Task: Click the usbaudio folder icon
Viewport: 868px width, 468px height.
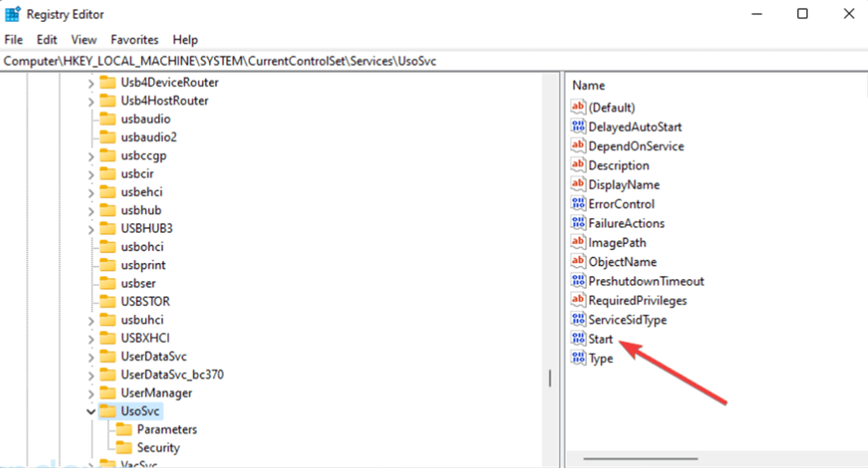Action: tap(107, 119)
